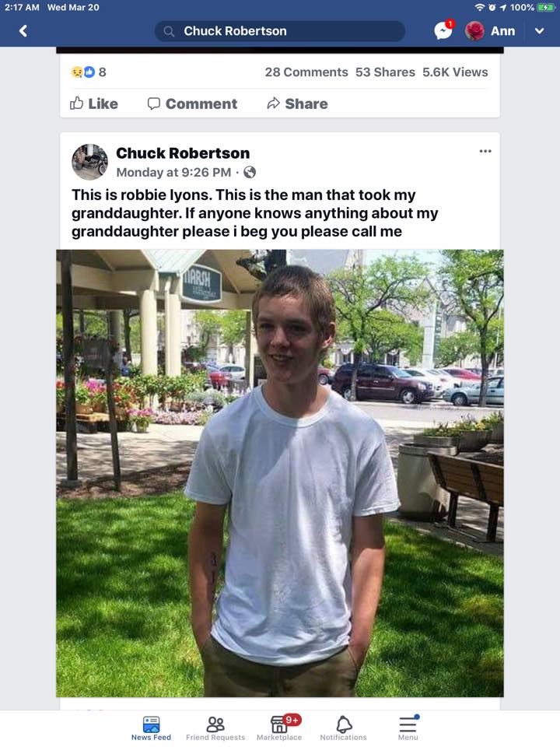Comment on the post
The width and height of the screenshot is (560, 747).
(192, 103)
